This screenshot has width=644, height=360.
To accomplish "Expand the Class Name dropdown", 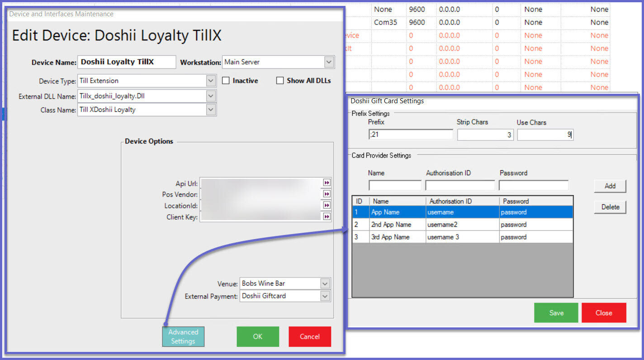I will click(x=211, y=110).
